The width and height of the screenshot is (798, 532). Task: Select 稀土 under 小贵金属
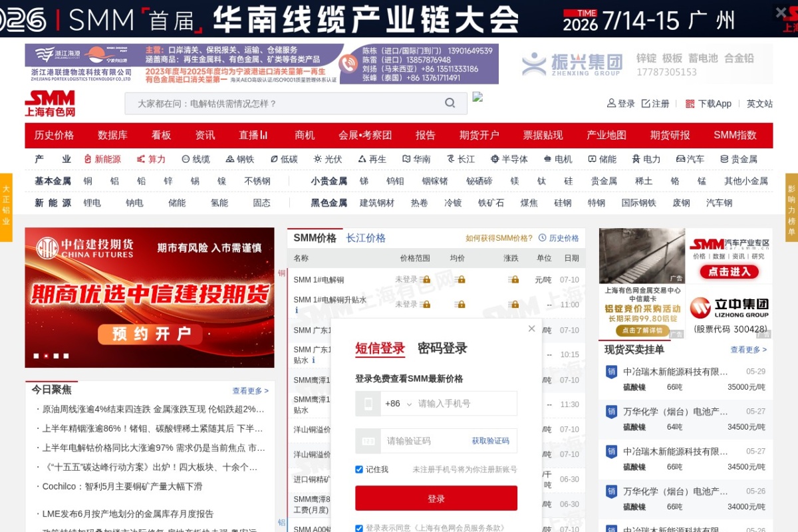click(644, 181)
